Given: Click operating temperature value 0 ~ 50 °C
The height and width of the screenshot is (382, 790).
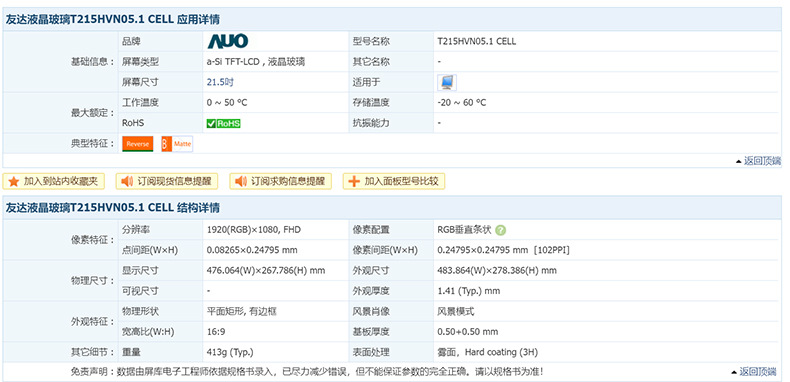Looking at the screenshot, I should (x=227, y=103).
